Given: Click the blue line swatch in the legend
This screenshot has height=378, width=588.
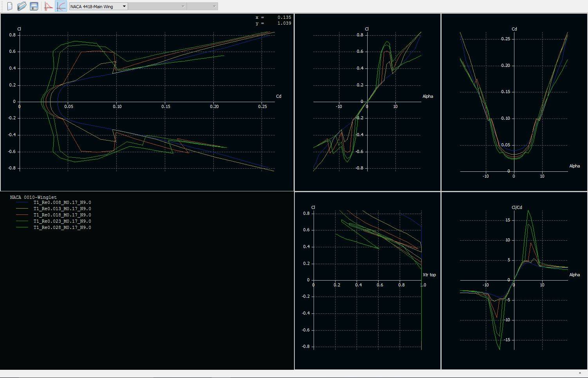Looking at the screenshot, I should click(22, 203).
